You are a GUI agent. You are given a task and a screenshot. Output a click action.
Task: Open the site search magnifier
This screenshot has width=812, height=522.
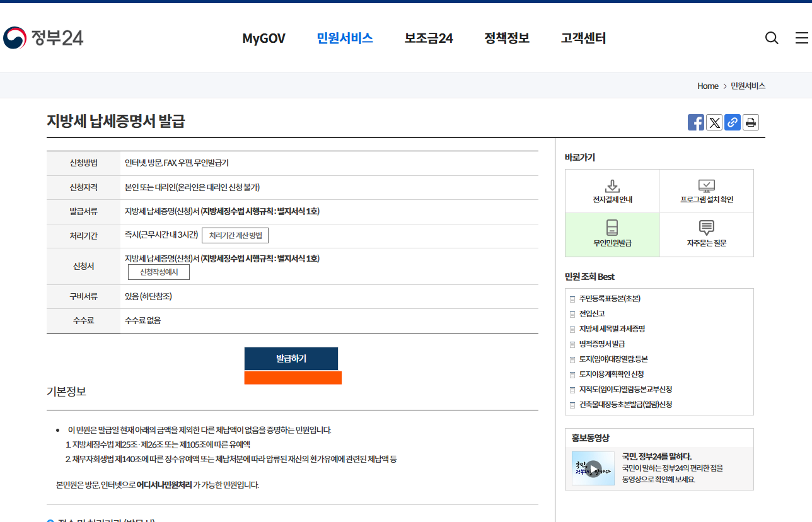click(x=772, y=38)
